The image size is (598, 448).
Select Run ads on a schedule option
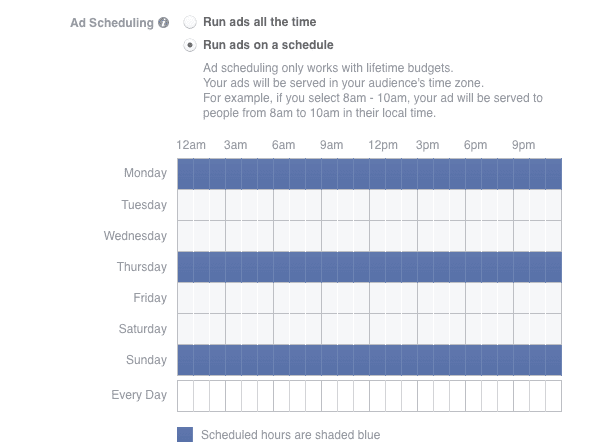click(x=190, y=45)
